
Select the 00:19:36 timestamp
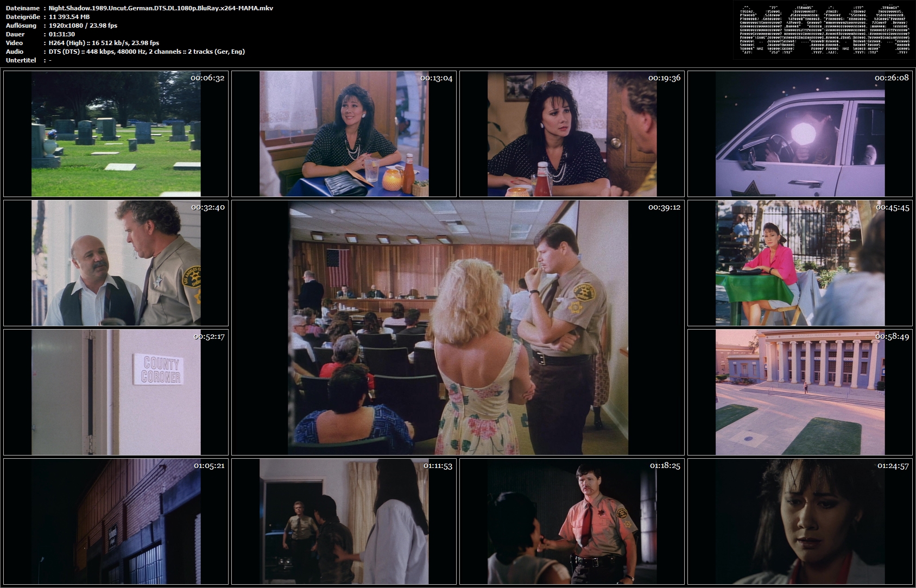664,78
